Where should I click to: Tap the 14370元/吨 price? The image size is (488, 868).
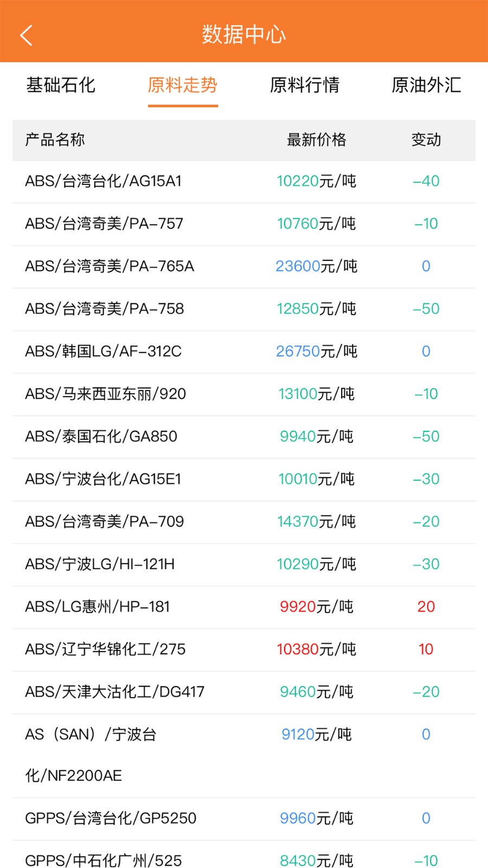point(316,522)
